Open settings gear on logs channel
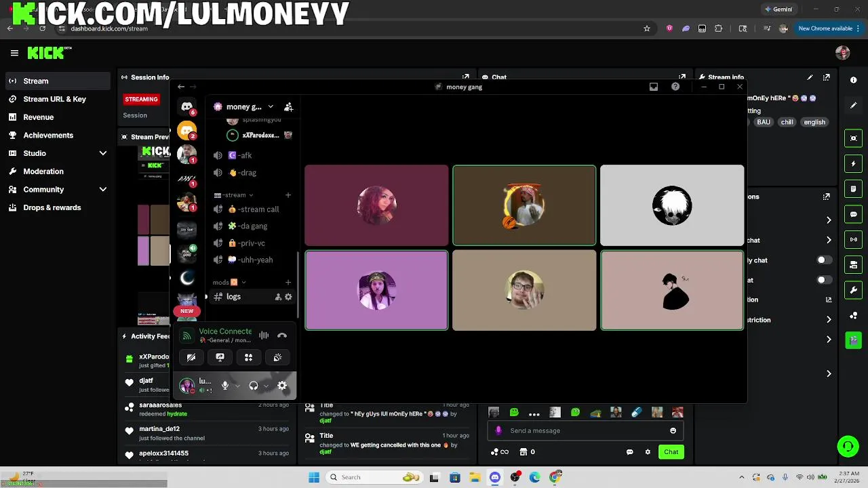Viewport: 868px width, 488px height. [x=288, y=297]
